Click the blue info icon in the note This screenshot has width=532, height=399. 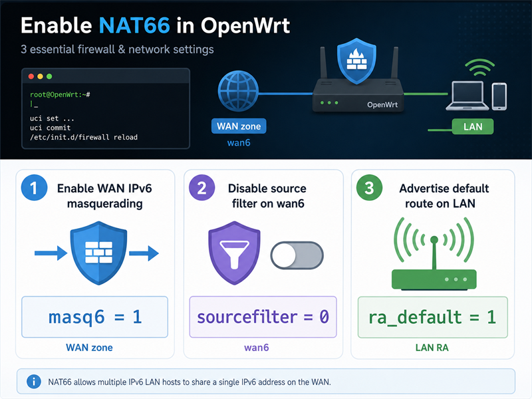tap(34, 382)
